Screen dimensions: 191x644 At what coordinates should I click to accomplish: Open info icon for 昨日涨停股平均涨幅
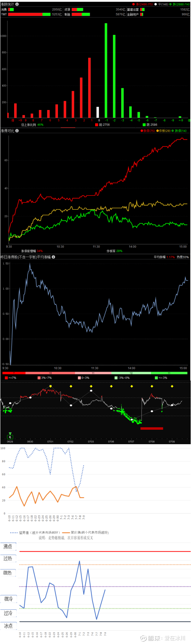[x=53, y=257]
